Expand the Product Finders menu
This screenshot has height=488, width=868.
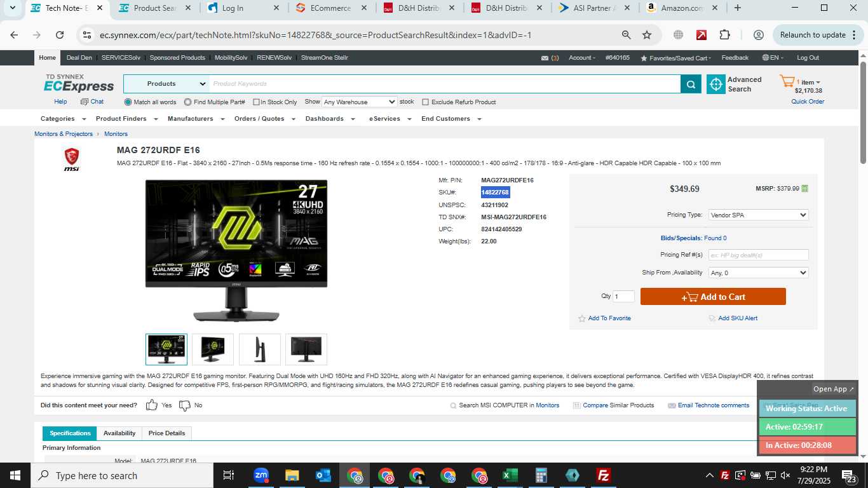pyautogui.click(x=126, y=119)
